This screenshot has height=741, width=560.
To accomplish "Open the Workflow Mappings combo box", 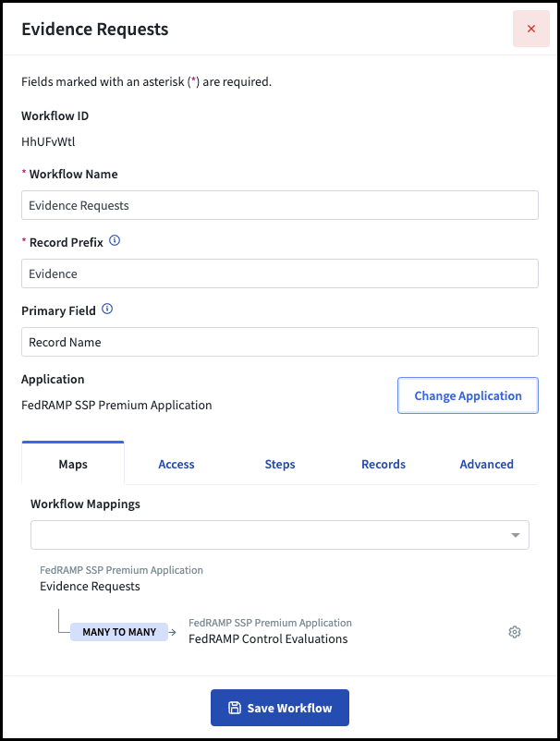I will coord(280,535).
